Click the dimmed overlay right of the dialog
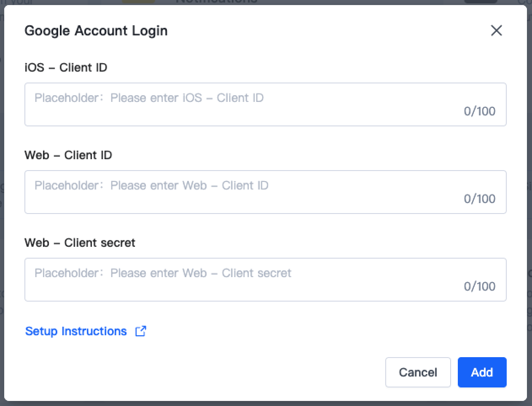 click(x=529, y=211)
